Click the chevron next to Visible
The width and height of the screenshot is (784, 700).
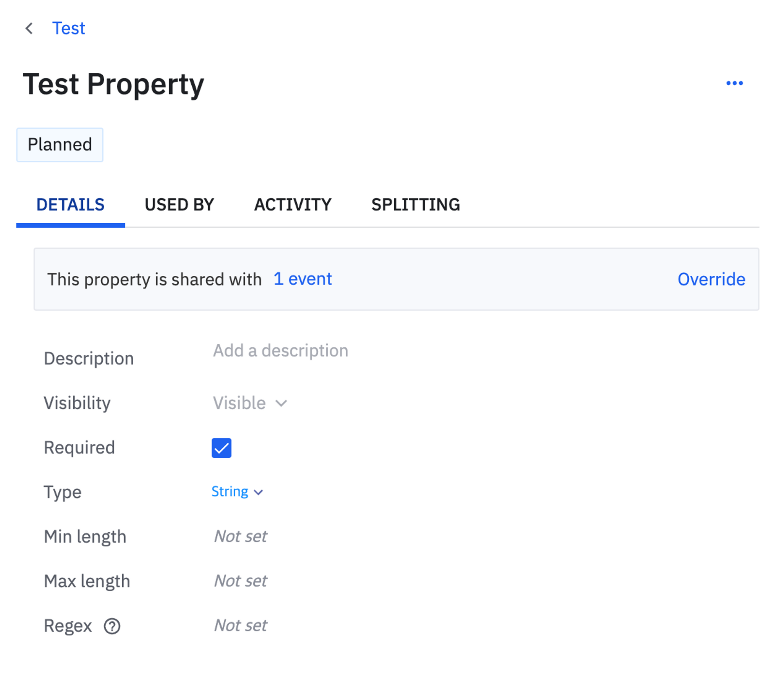click(281, 404)
